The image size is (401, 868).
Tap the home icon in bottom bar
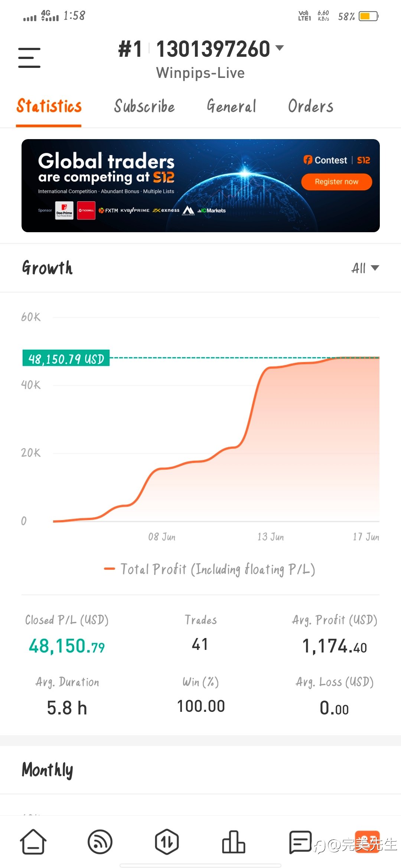33,842
